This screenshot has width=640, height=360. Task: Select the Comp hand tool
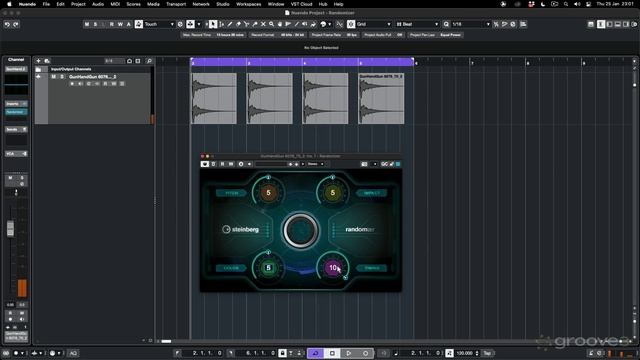[280, 24]
